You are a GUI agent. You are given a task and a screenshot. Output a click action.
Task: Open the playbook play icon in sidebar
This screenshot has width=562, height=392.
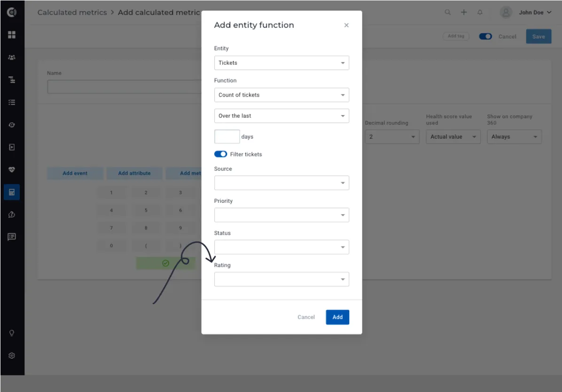(x=12, y=147)
